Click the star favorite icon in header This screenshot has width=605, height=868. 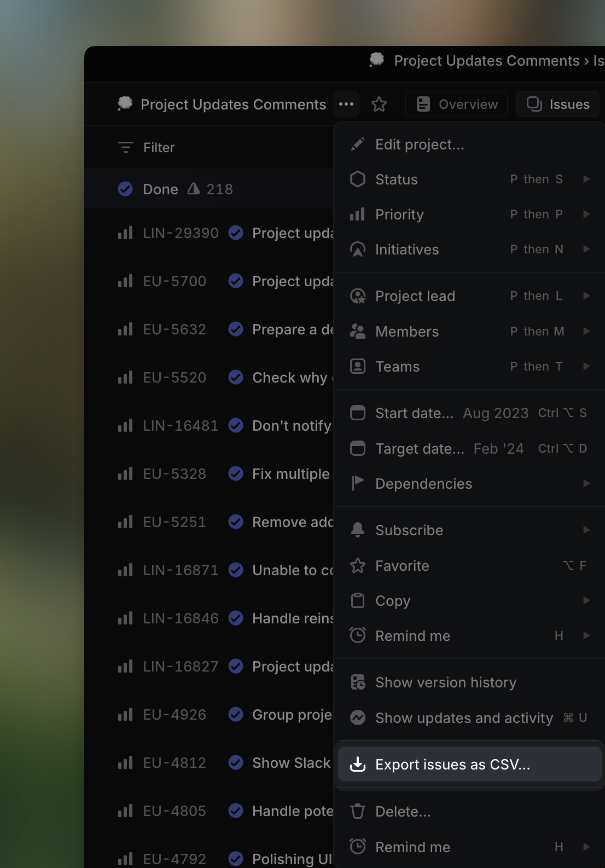click(379, 104)
